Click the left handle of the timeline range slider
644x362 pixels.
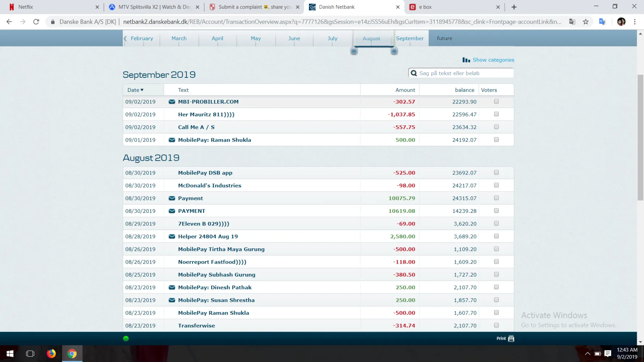click(x=354, y=51)
